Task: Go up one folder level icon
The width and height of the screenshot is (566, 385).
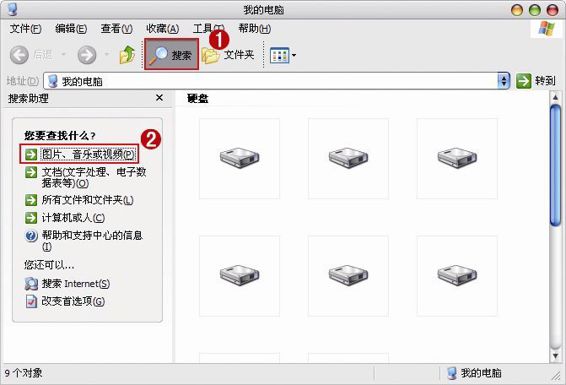Action: pos(127,55)
